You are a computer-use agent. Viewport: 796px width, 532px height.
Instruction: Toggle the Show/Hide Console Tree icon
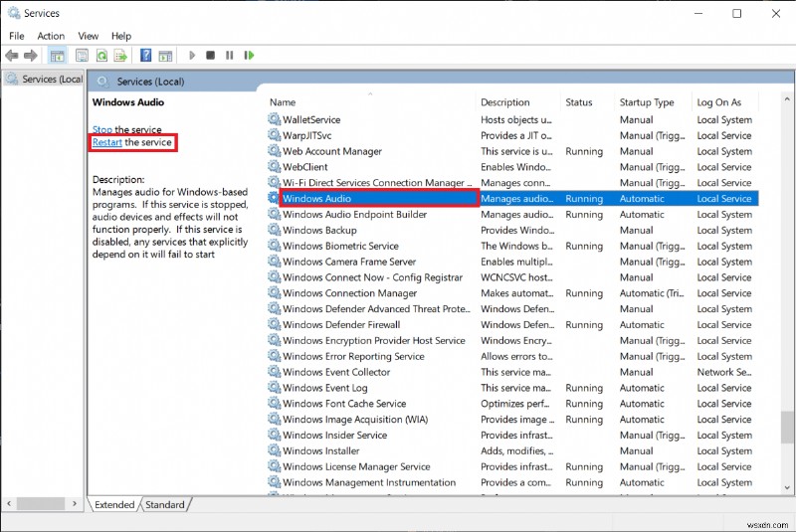click(x=57, y=56)
